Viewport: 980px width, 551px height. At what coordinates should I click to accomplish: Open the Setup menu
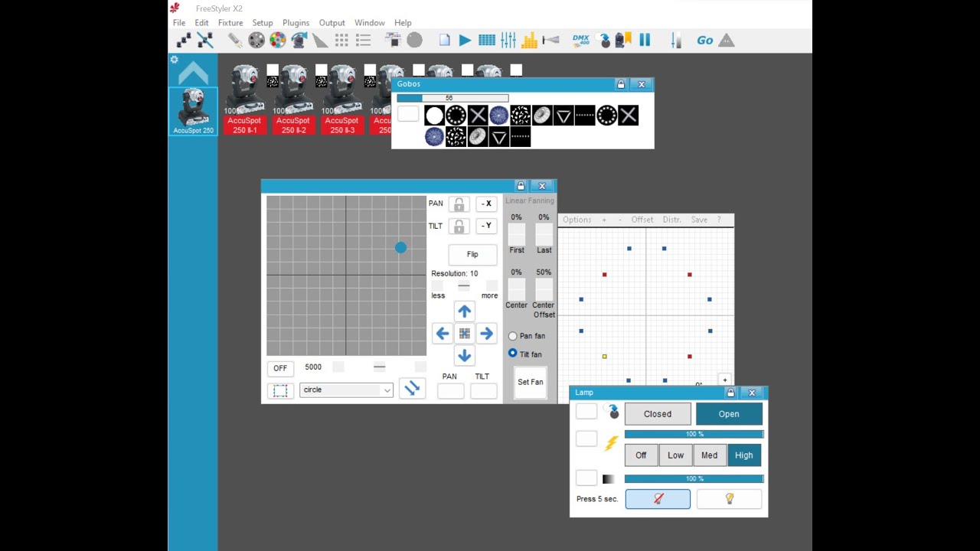click(x=263, y=23)
